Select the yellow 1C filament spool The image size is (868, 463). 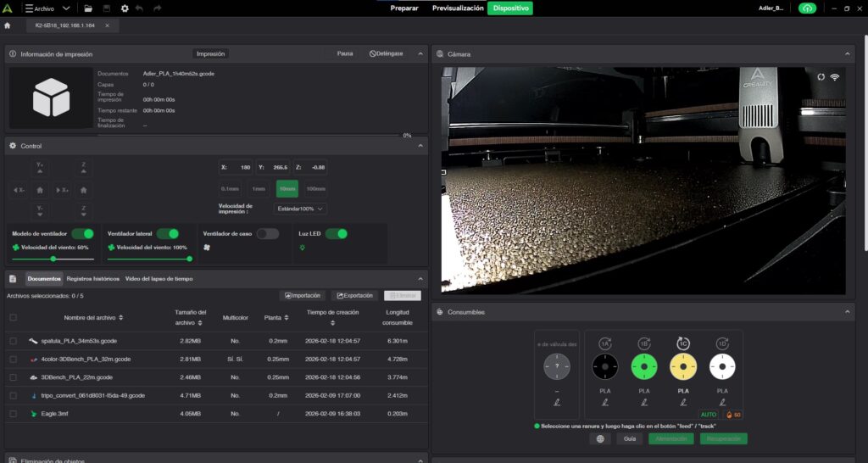tap(683, 365)
